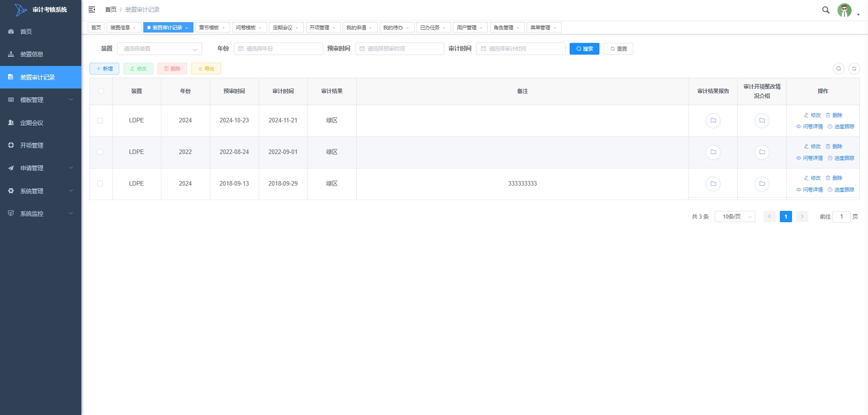868x415 pixels.
Task: Select 装置审计记录 sidebar item
Action: (41, 77)
